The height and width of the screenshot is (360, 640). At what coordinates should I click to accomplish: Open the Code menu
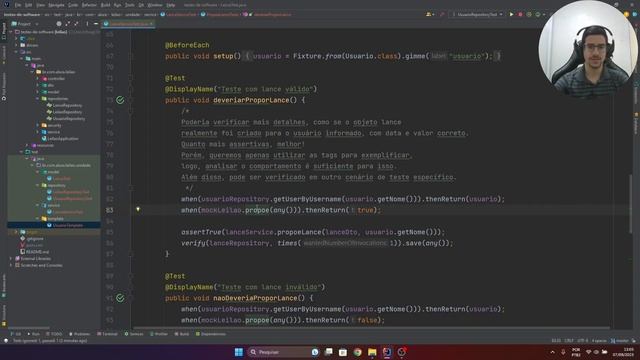click(73, 5)
